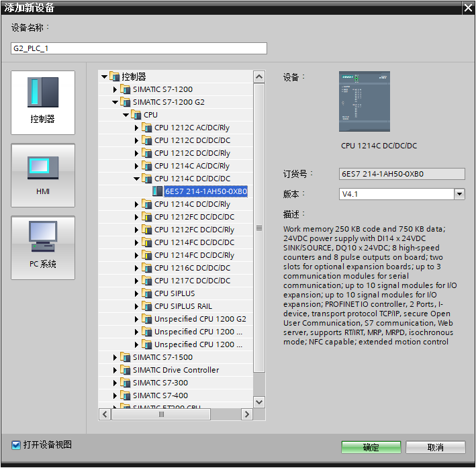Click folder icon of Unspecified CPU 1200 G2
476x468 pixels.
[x=147, y=319]
